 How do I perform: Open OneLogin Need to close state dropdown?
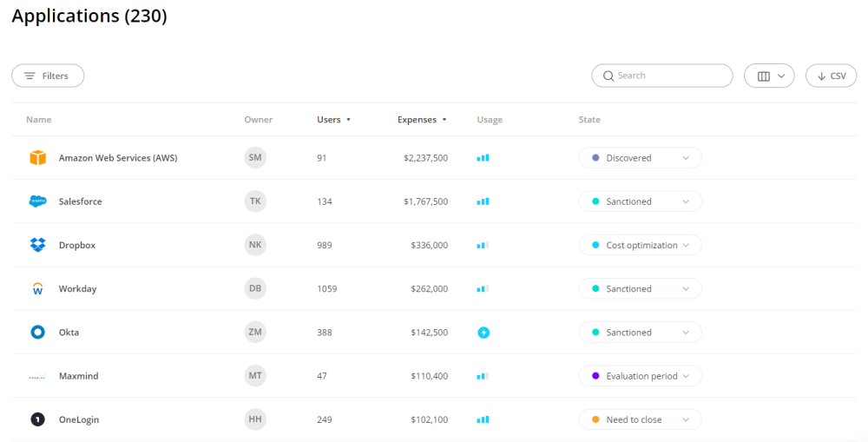pyautogui.click(x=640, y=419)
